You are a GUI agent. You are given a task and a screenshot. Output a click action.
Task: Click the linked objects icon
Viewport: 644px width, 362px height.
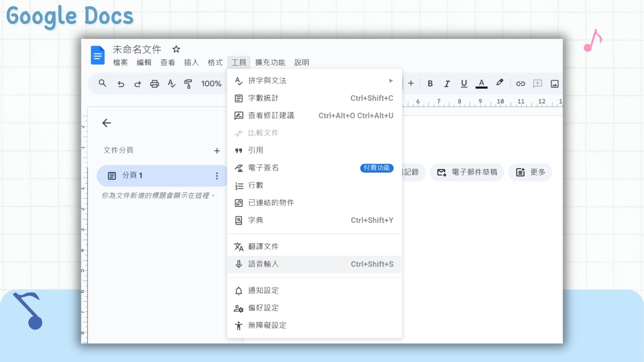click(x=238, y=203)
